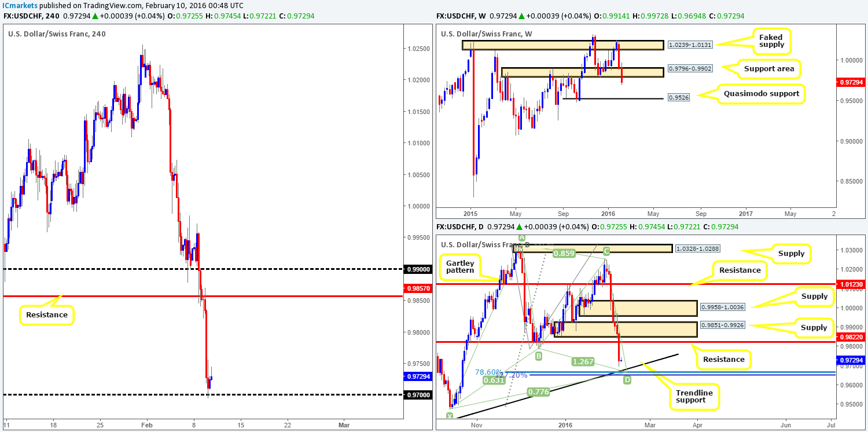
Task: Click Gartley point C marker
Action: coord(606,251)
